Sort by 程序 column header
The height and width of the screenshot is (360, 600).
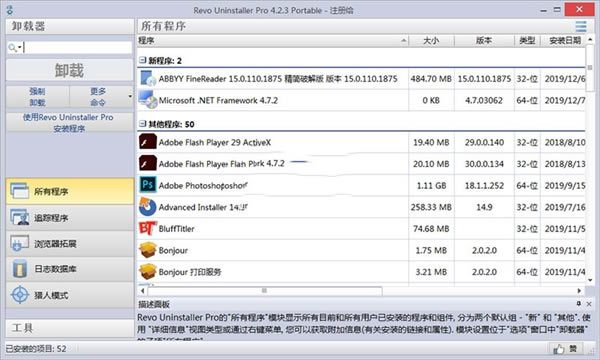click(273, 40)
